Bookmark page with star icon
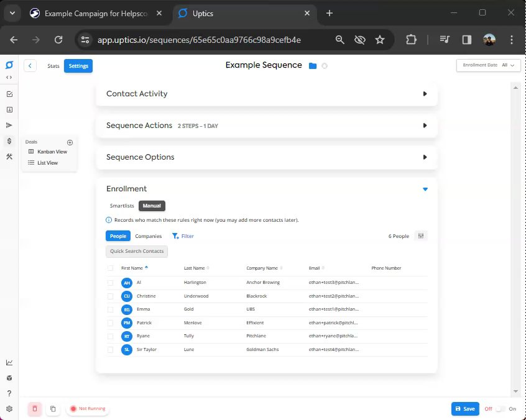Image resolution: width=526 pixels, height=420 pixels. click(x=380, y=40)
